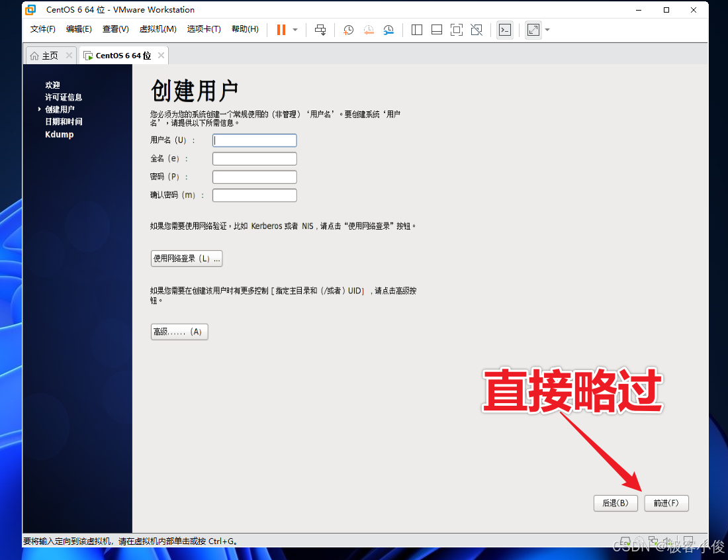728x560 pixels.
Task: Focus the 用户名 (U) input field
Action: [254, 140]
